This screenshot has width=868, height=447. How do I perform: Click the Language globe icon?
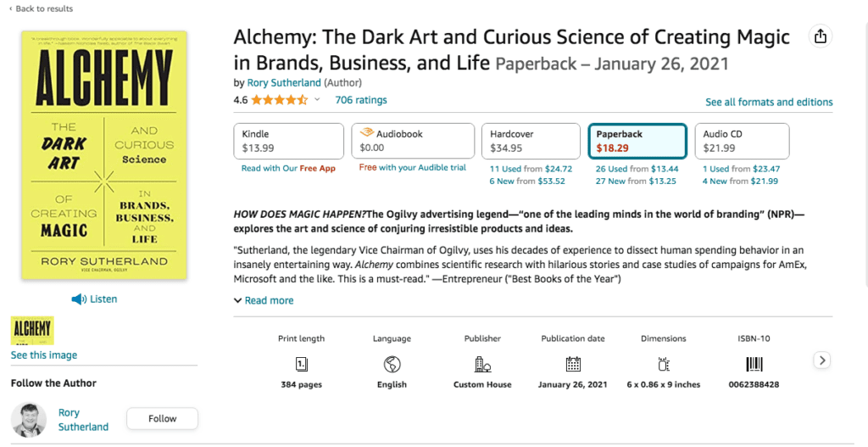(x=392, y=364)
